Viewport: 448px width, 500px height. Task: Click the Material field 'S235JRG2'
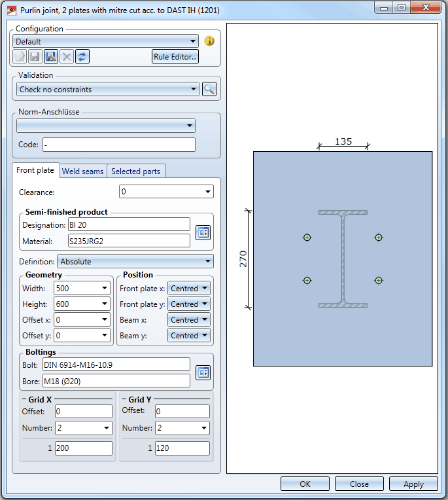[x=129, y=241]
